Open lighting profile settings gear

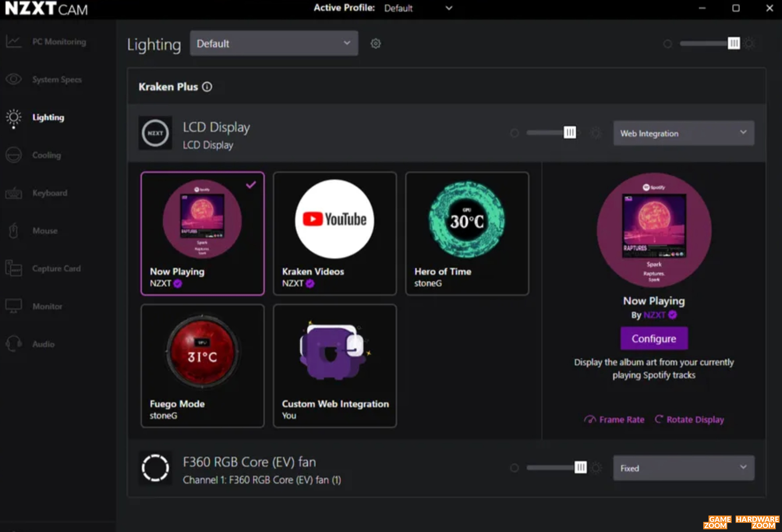[376, 43]
